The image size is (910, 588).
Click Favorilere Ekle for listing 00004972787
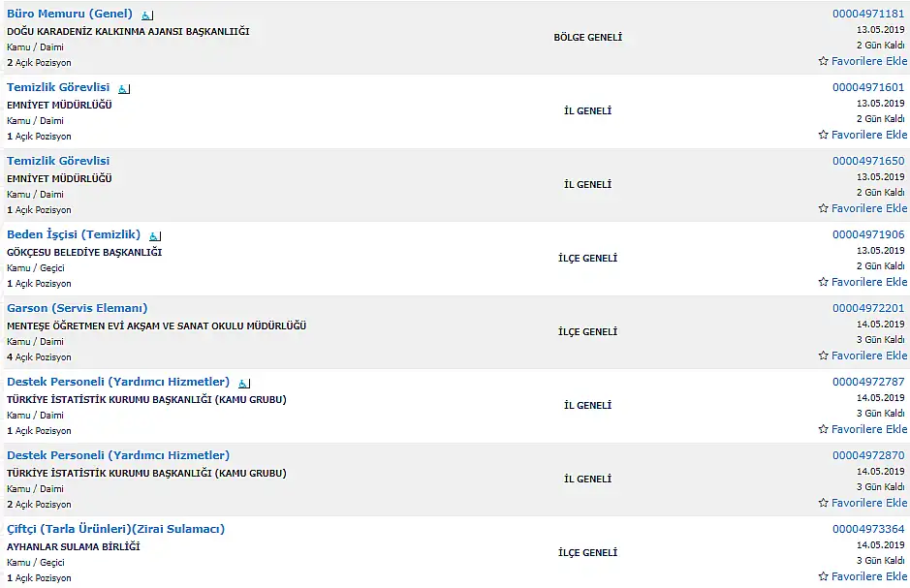(863, 429)
